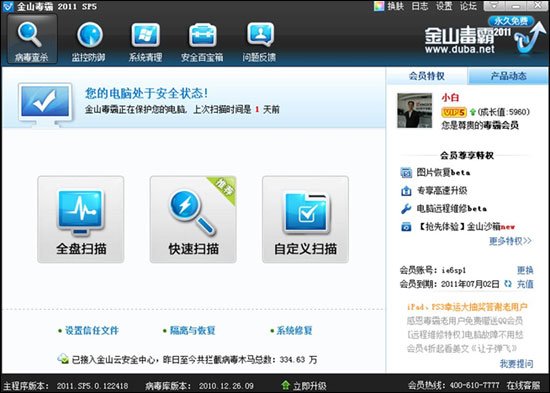Click the 永久免费 badge
550x393 pixels.
[511, 21]
